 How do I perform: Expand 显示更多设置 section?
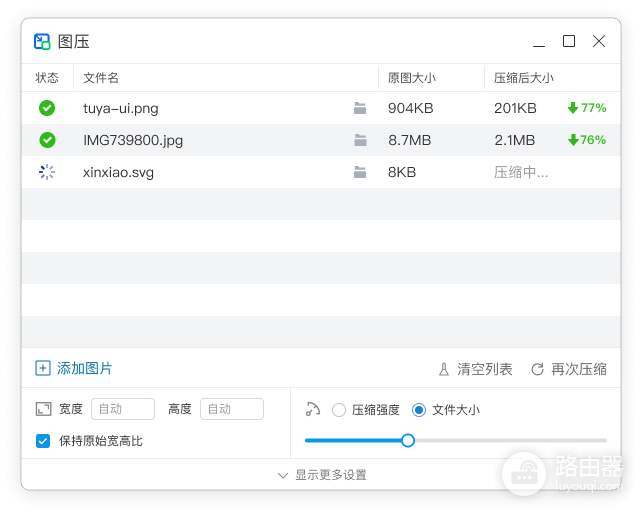[x=322, y=475]
